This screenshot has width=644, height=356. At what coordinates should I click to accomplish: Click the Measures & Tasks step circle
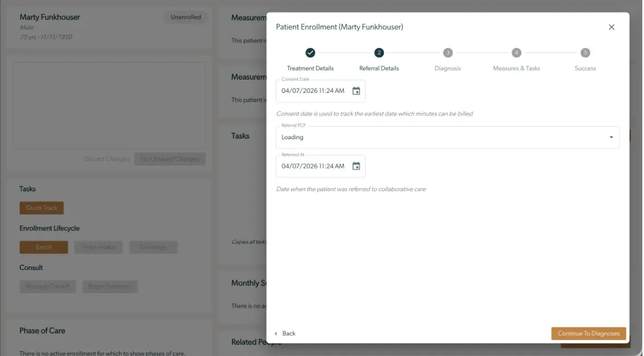pos(516,53)
